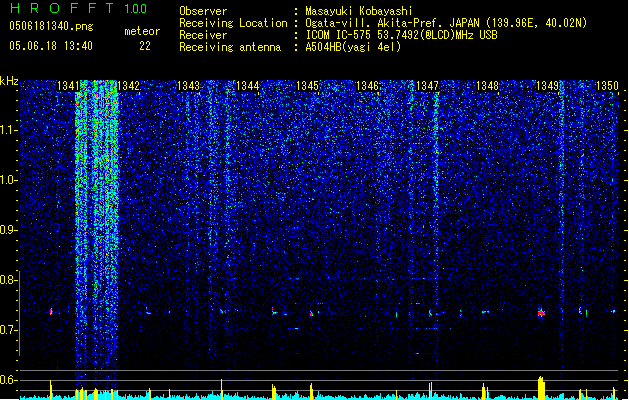Click time marker 1349

pyautogui.click(x=548, y=86)
